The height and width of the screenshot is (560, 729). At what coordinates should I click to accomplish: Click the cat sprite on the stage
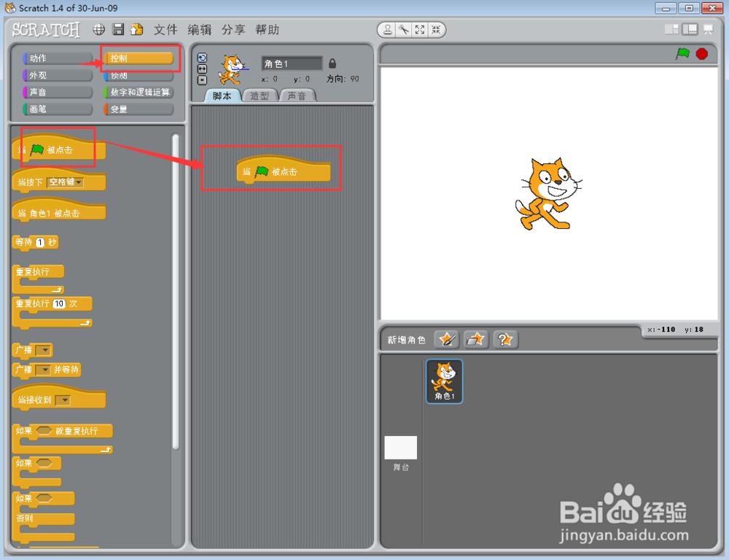547,193
